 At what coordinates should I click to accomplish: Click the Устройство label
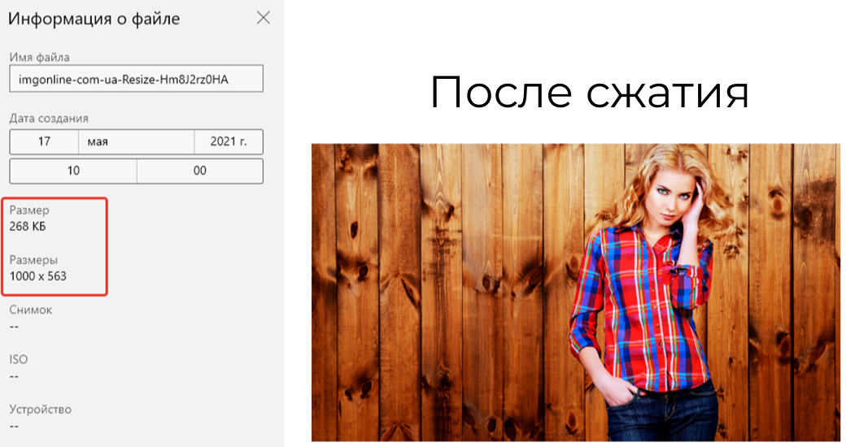point(41,409)
